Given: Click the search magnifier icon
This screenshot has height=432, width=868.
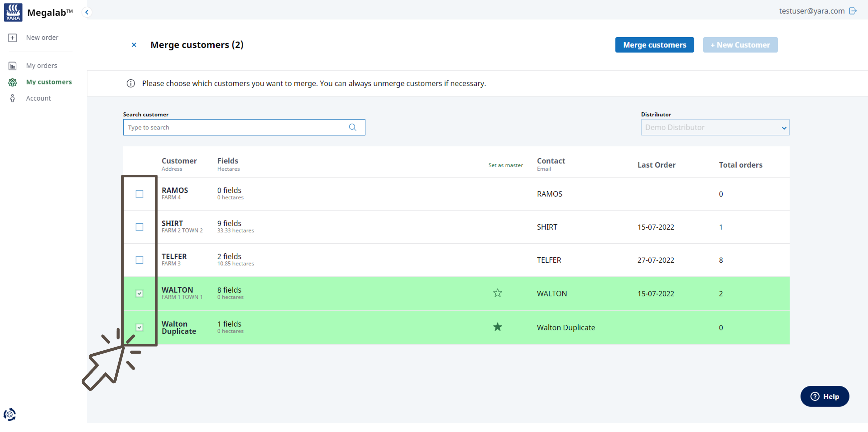Looking at the screenshot, I should coord(352,127).
